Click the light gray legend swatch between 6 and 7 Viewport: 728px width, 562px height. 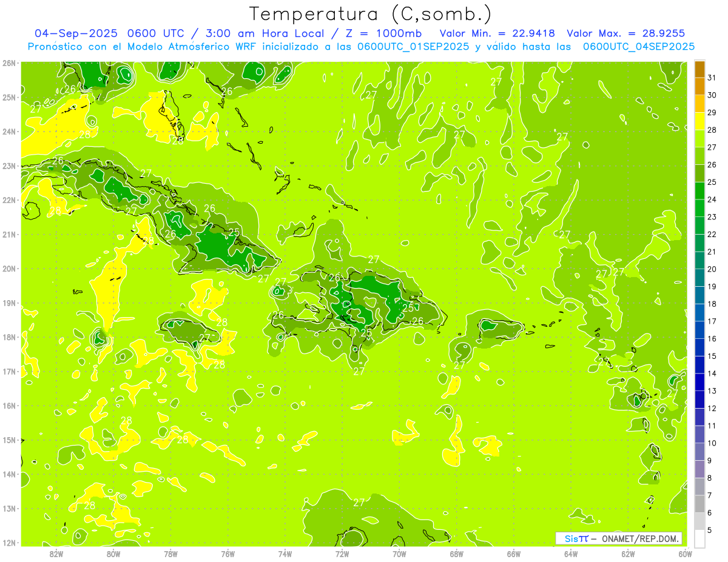pyautogui.click(x=699, y=504)
